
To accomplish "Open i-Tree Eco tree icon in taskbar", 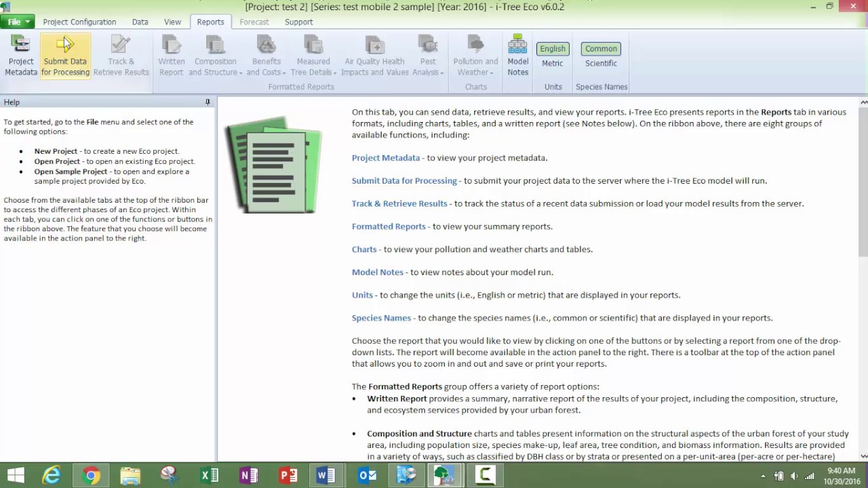I will pyautogui.click(x=446, y=475).
